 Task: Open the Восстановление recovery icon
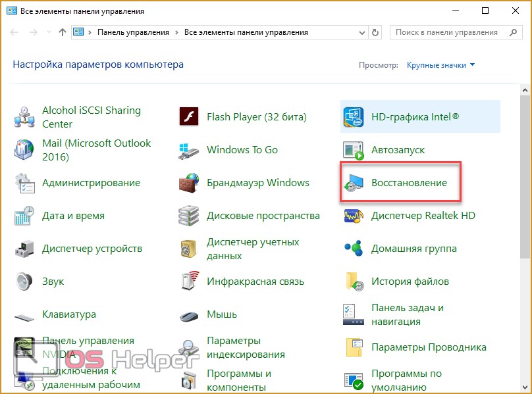(354, 183)
